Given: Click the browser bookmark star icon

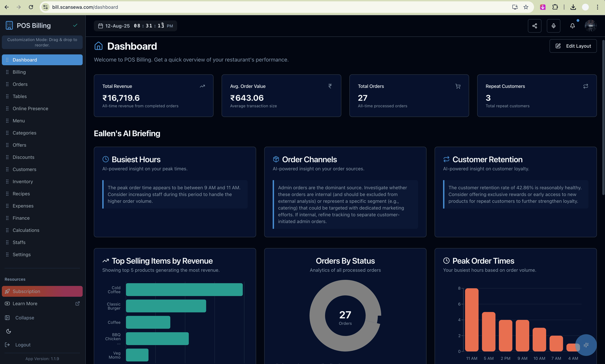Looking at the screenshot, I should [x=526, y=7].
